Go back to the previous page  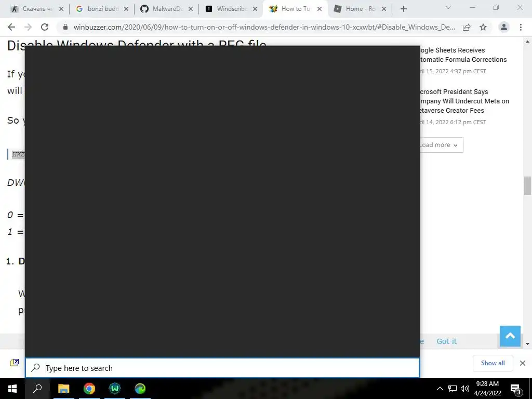click(11, 27)
